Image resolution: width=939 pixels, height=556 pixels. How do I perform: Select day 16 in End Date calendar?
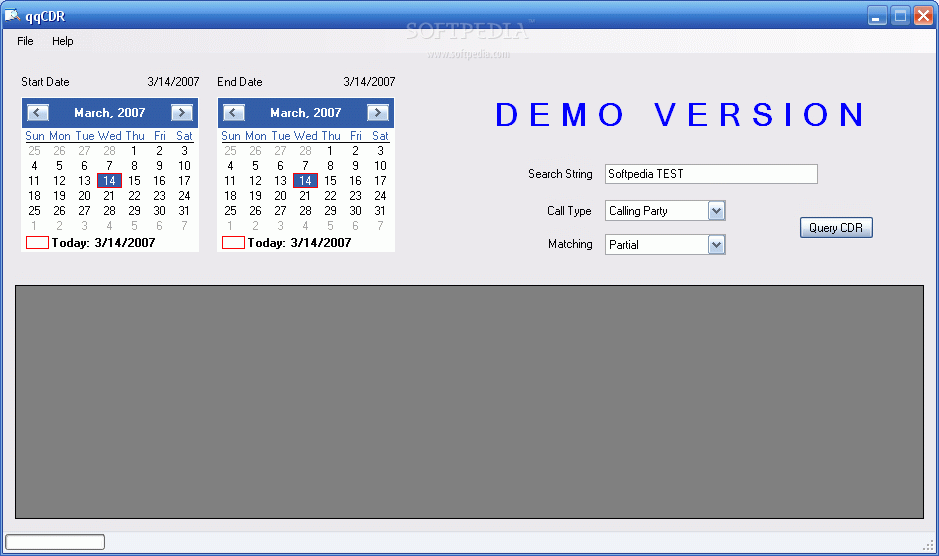[x=355, y=181]
